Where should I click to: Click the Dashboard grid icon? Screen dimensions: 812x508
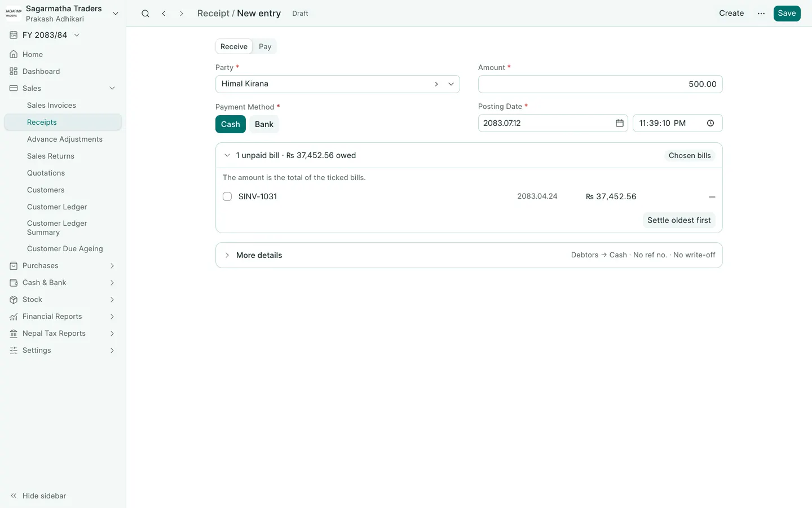click(14, 72)
